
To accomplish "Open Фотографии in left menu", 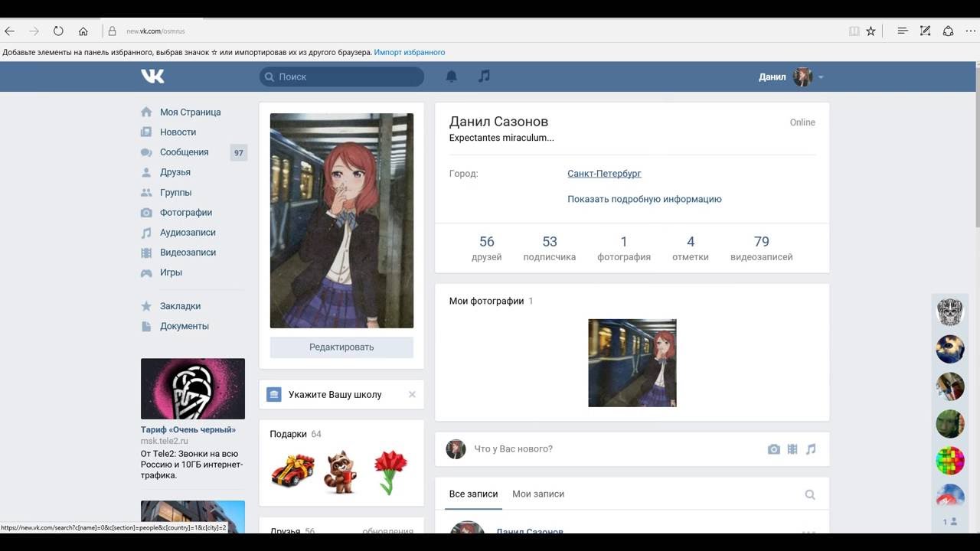I will click(185, 212).
